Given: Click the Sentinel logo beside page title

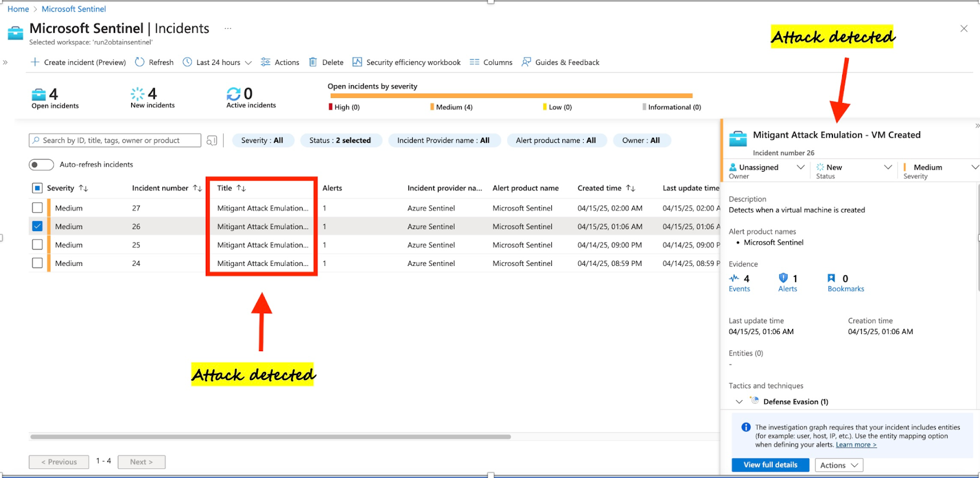Looking at the screenshot, I should click(15, 33).
